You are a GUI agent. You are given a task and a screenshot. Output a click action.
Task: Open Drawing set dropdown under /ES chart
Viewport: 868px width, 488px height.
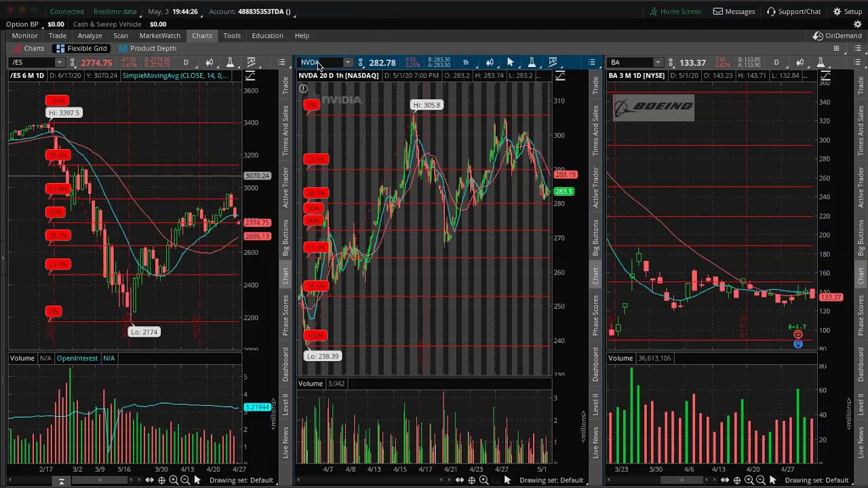[241, 480]
